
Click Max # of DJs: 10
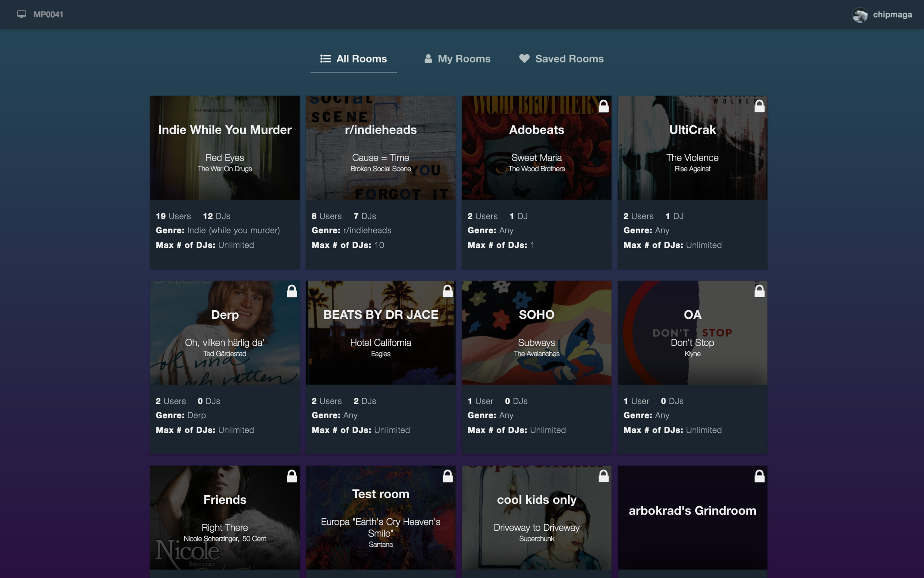[x=347, y=245]
